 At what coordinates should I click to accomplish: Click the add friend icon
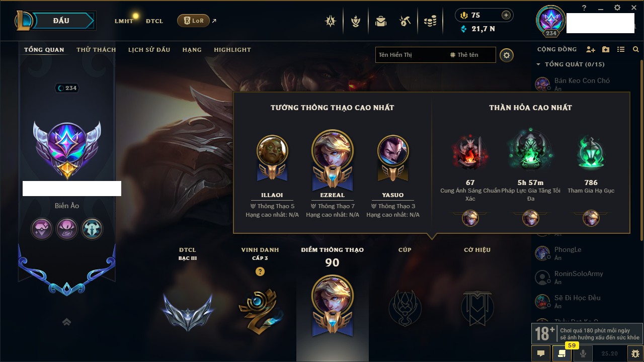pyautogui.click(x=591, y=50)
